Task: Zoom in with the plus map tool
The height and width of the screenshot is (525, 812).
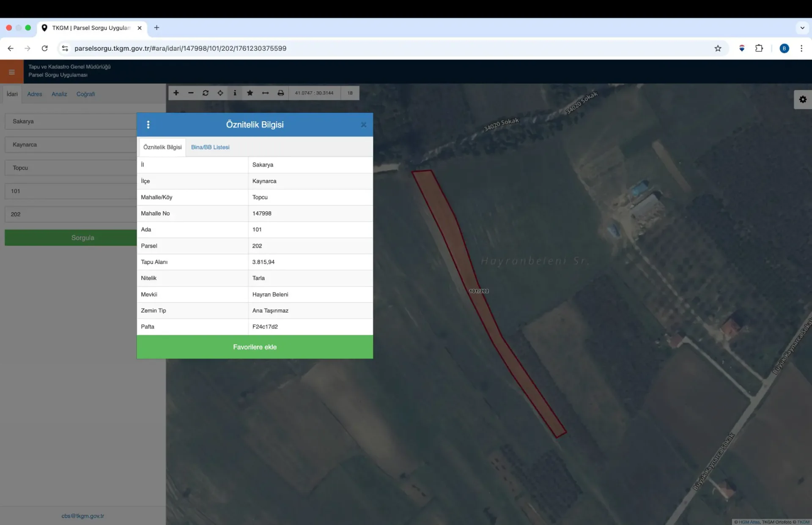Action: click(176, 93)
